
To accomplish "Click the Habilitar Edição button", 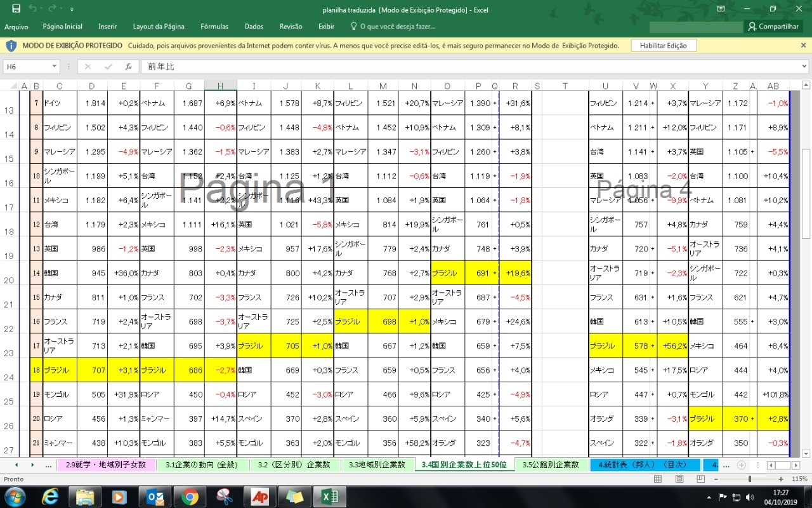I will [x=664, y=46].
